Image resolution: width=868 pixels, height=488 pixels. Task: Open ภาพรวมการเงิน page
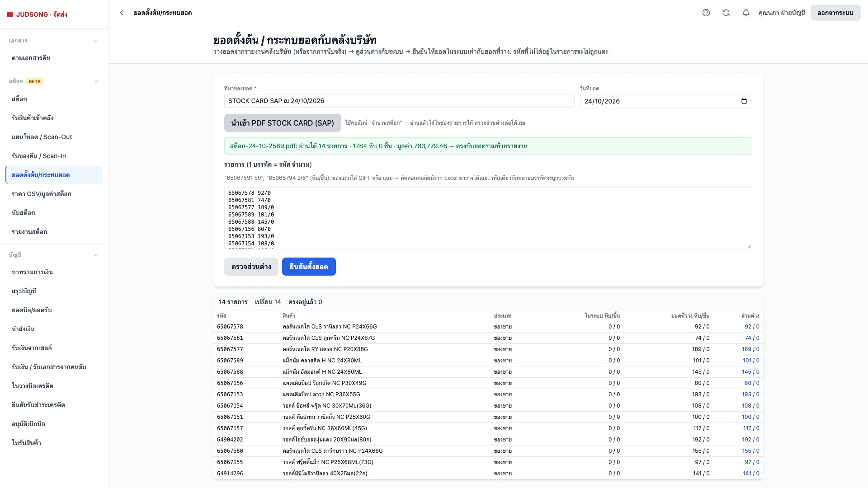point(54,272)
